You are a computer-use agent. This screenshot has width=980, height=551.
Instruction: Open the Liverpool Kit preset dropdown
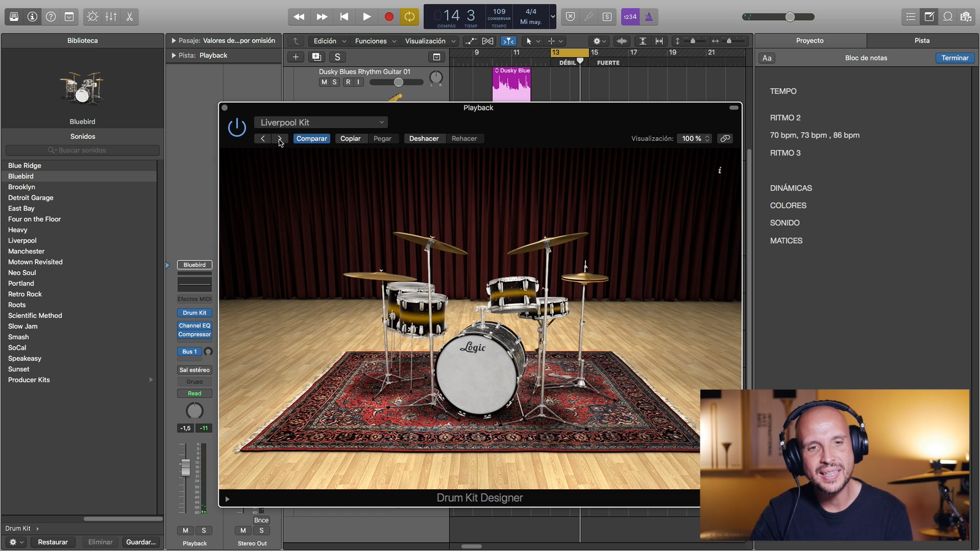(321, 122)
